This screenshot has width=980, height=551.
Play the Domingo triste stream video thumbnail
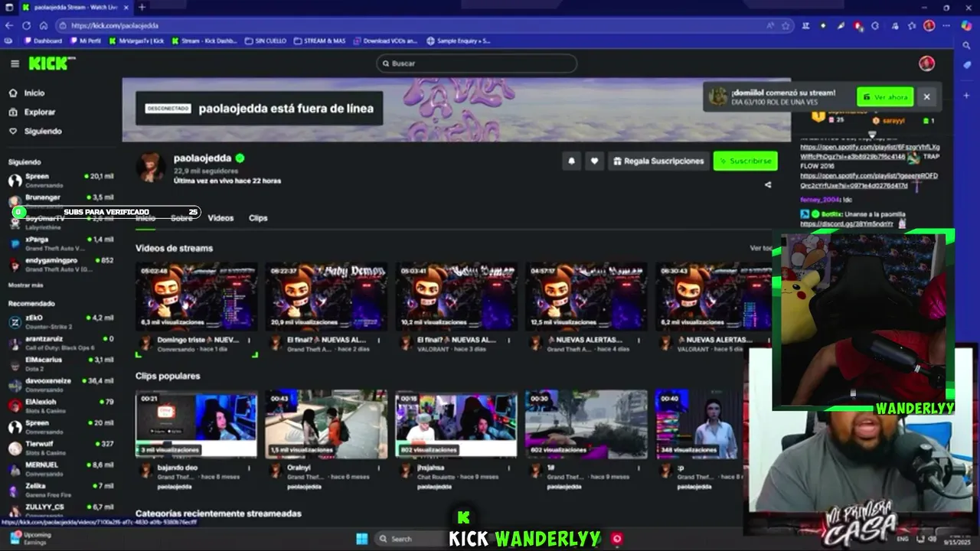point(197,297)
